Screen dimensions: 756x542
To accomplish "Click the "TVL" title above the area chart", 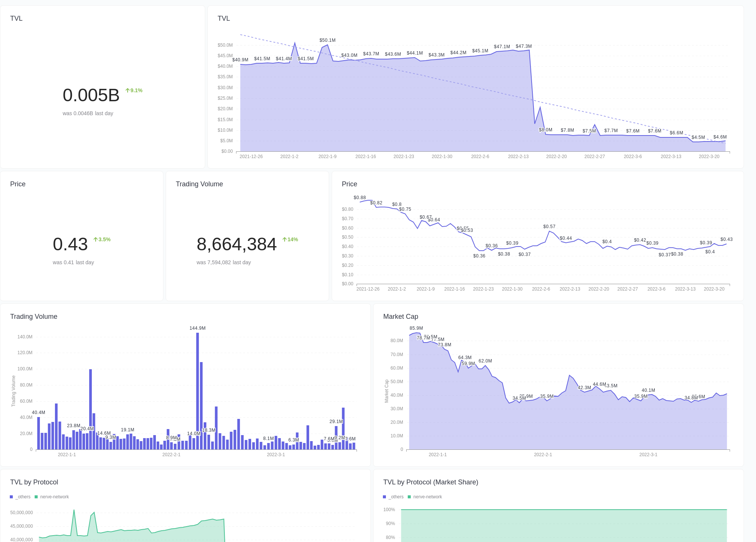I will coord(224,18).
